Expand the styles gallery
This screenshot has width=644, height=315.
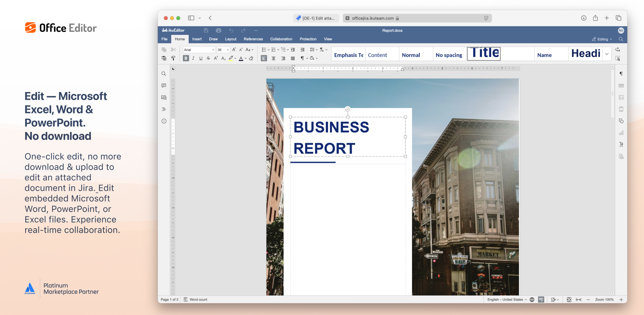[x=607, y=54]
